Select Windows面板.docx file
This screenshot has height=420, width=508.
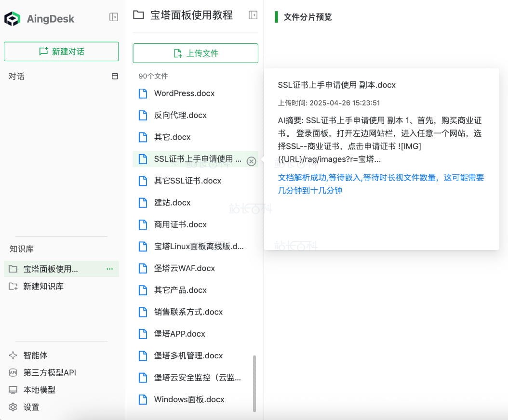tap(195, 399)
